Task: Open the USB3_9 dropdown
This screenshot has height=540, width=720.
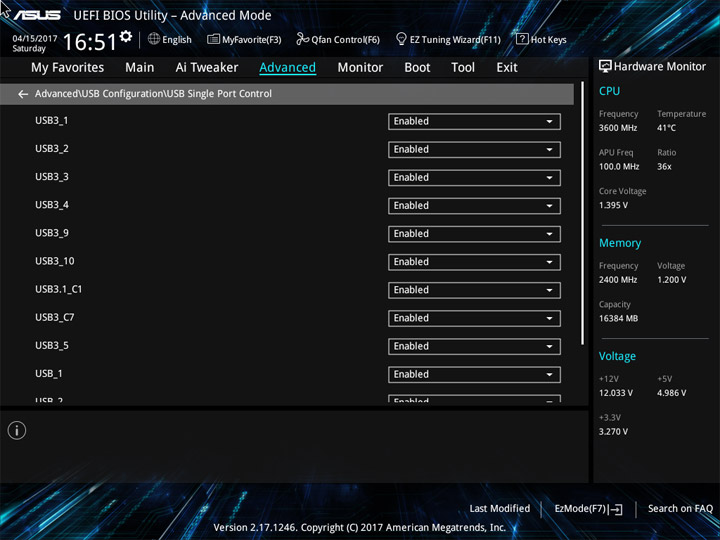Action: pos(474,234)
